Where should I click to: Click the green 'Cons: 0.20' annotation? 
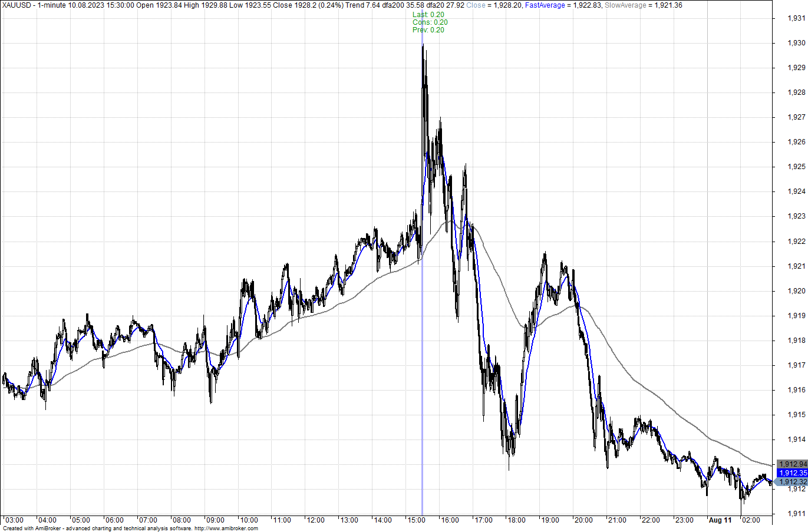pos(430,22)
